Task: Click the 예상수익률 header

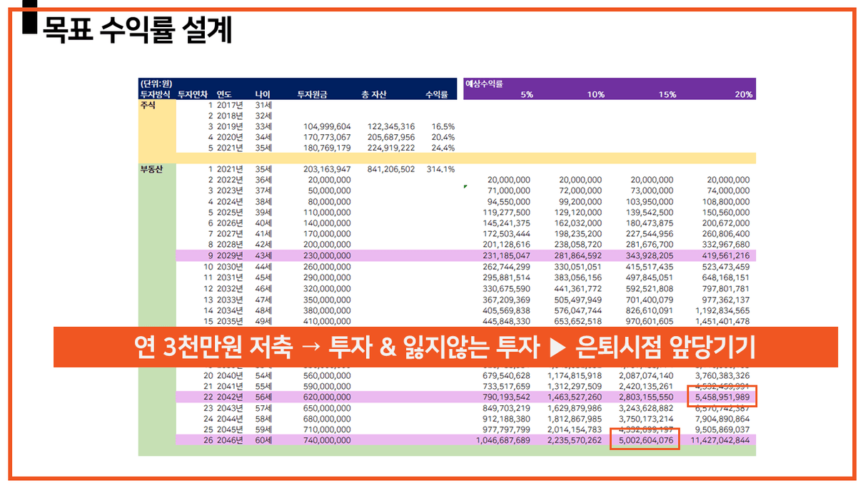Action: [x=484, y=83]
